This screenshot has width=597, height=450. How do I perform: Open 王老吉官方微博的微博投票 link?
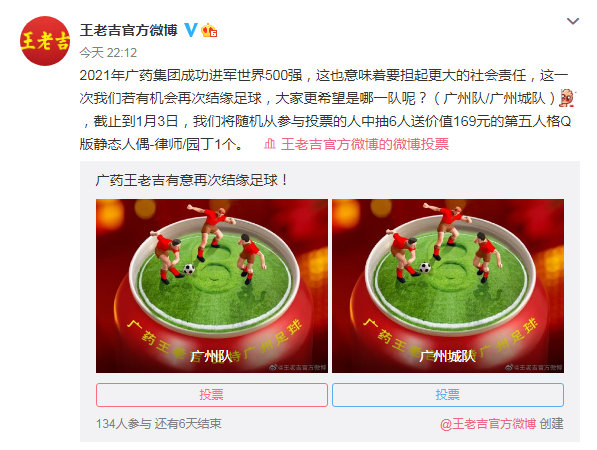click(x=365, y=144)
